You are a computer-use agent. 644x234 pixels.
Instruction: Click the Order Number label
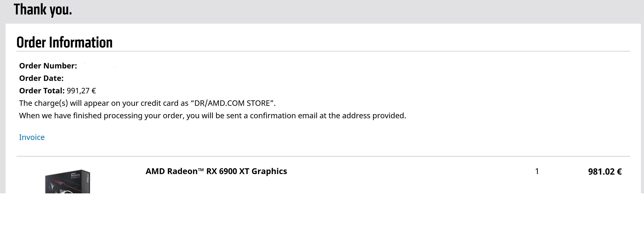click(x=48, y=66)
